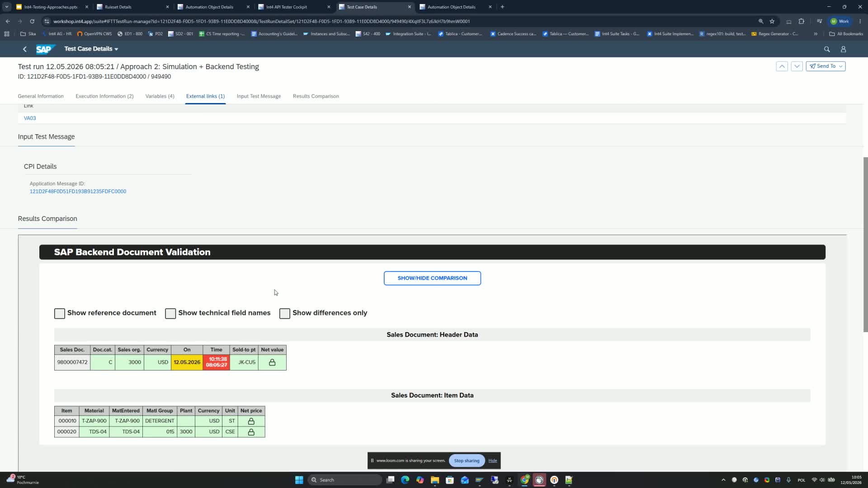Image resolution: width=868 pixels, height=488 pixels.
Task: Click the lock icon in Net value cell
Action: click(x=272, y=362)
